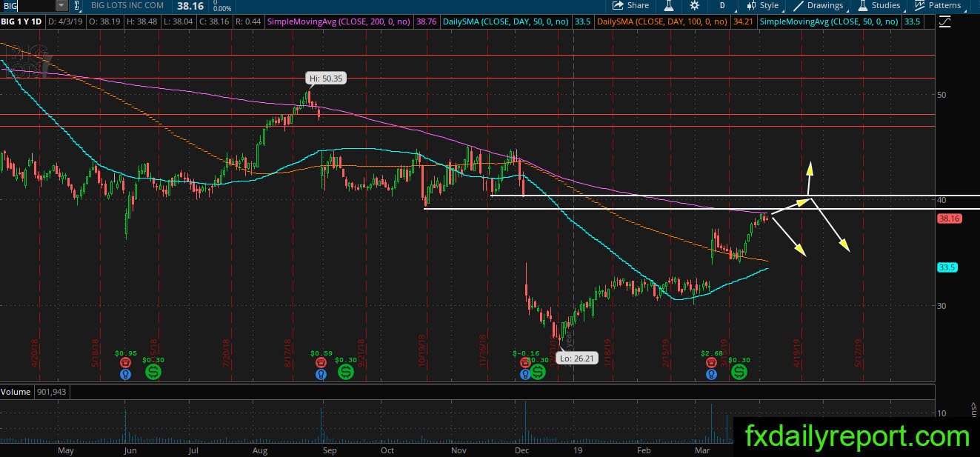Open the Patterns menu
The image size is (980, 457).
point(936,5)
